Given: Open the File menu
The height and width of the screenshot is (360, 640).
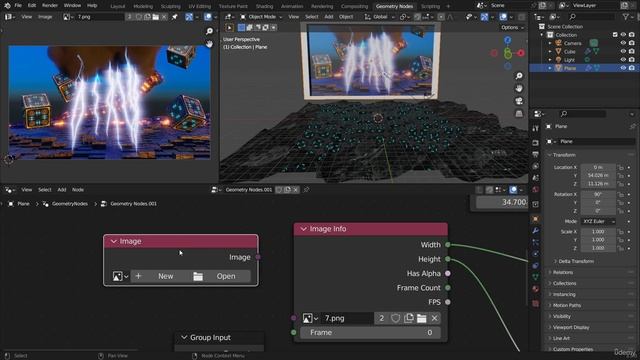Looking at the screenshot, I should coord(18,6).
